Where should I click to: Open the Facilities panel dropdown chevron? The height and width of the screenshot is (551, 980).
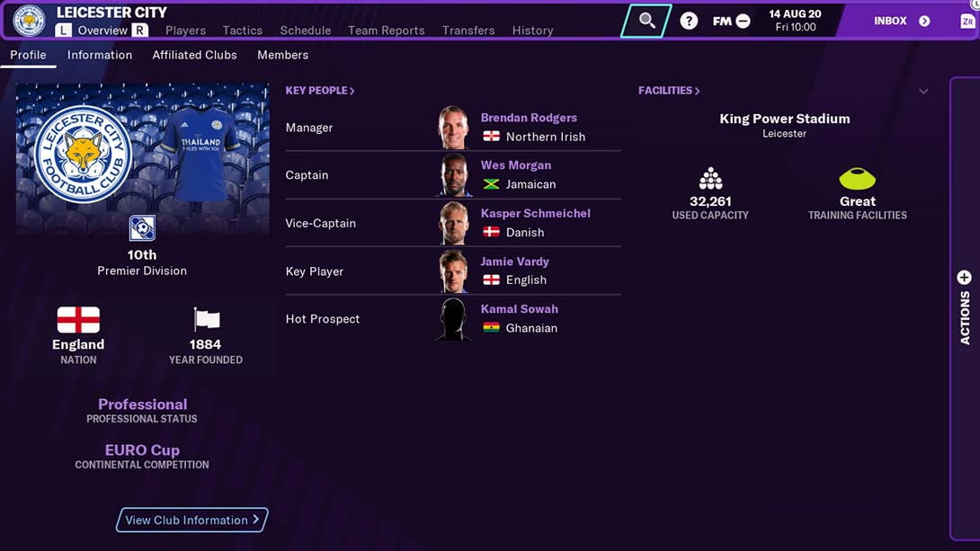[923, 91]
